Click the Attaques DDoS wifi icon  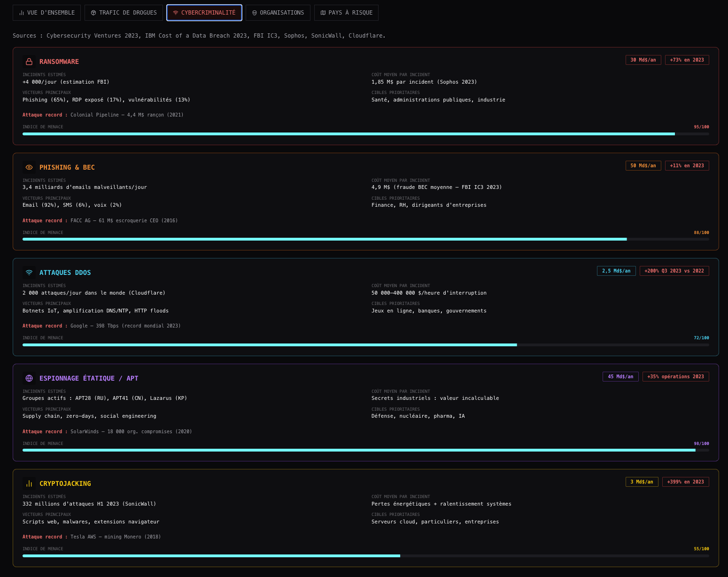point(29,273)
